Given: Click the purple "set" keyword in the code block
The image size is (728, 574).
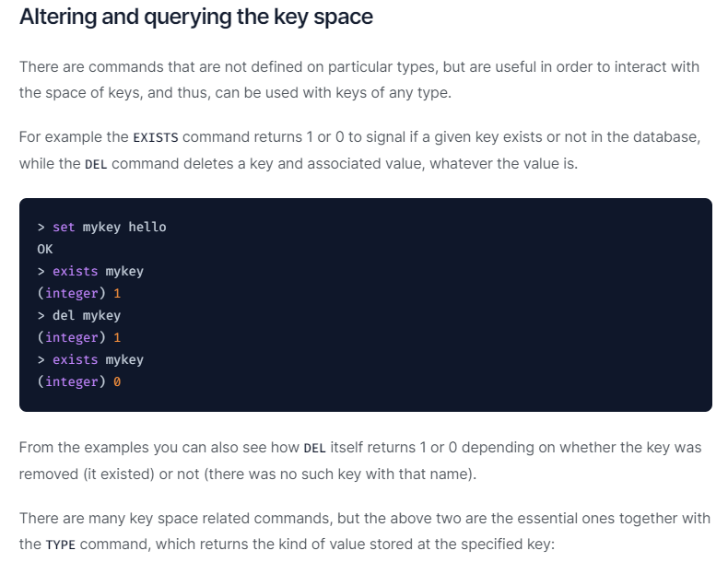Looking at the screenshot, I should tap(64, 227).
